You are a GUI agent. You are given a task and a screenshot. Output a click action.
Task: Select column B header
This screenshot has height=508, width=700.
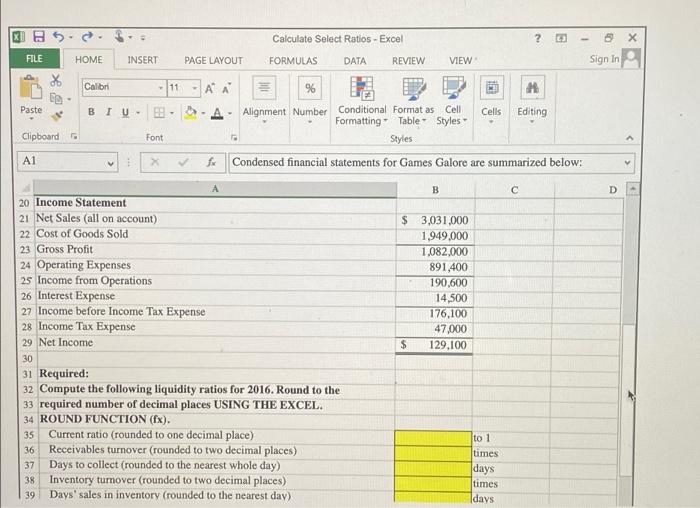tap(435, 190)
